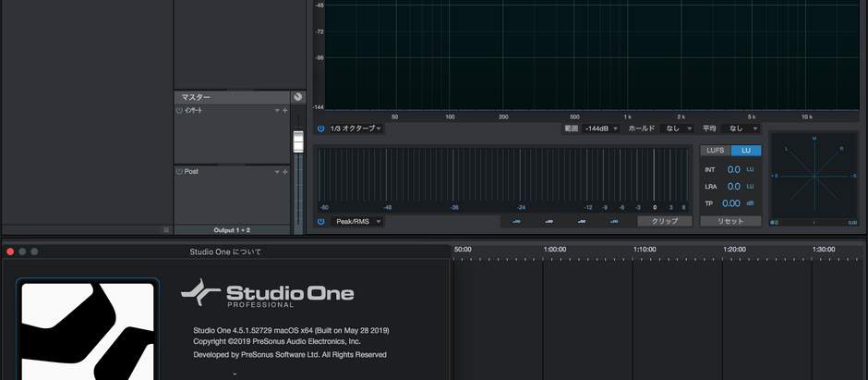This screenshot has width=868, height=380.
Task: Click the list icon left of Output
Action: (166, 229)
